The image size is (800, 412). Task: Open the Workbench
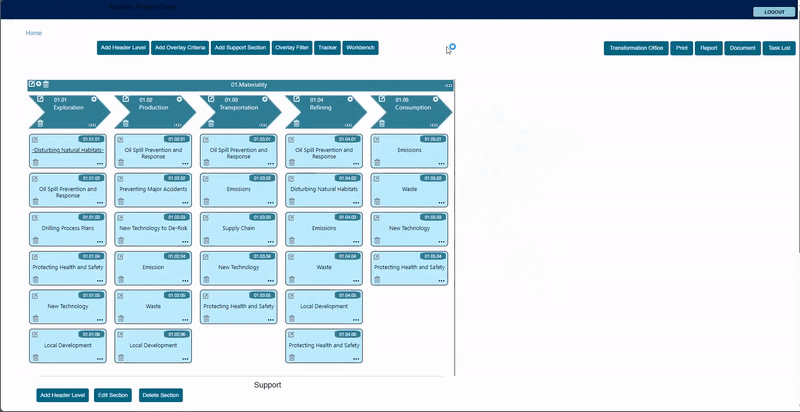pyautogui.click(x=360, y=48)
